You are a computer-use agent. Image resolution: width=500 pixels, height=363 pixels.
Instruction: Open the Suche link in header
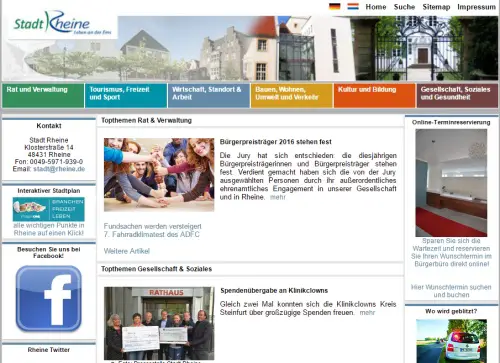(x=404, y=7)
